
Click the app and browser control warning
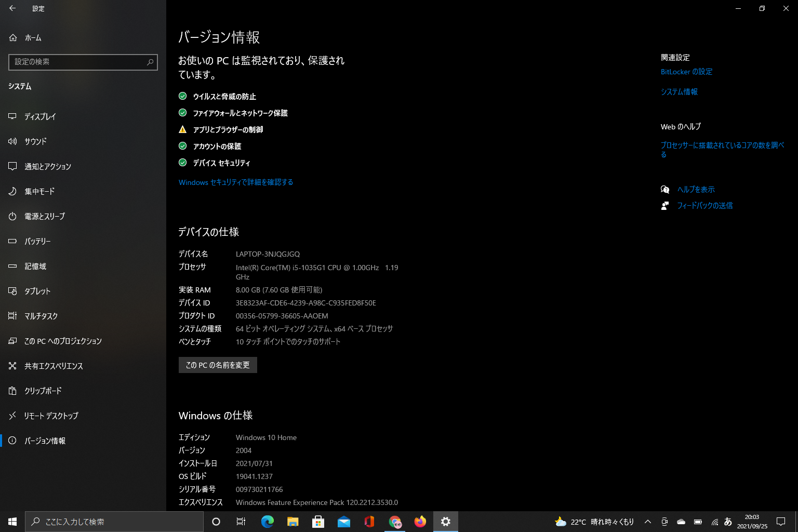coord(228,130)
